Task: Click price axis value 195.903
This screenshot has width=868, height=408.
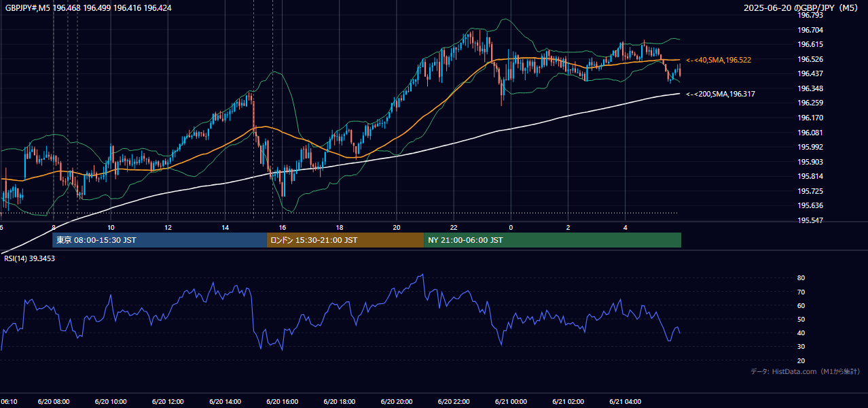Action: tap(810, 162)
